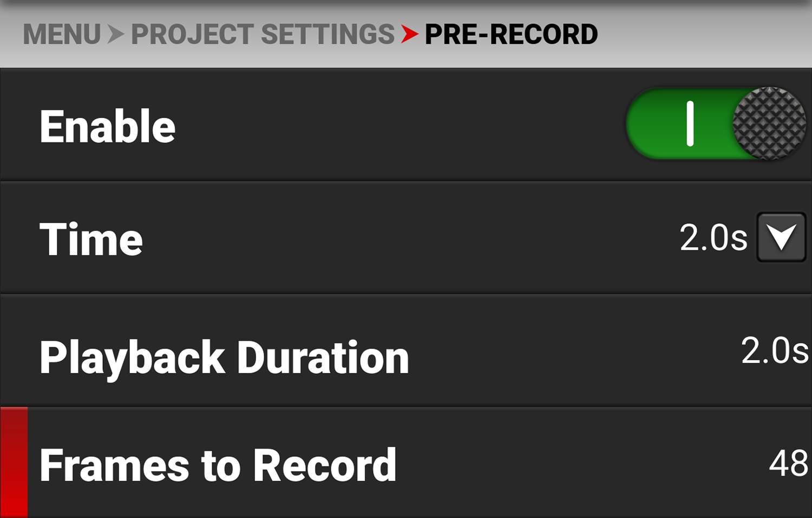Click the gray header bar right of PRE-RECORD

[x=704, y=35]
